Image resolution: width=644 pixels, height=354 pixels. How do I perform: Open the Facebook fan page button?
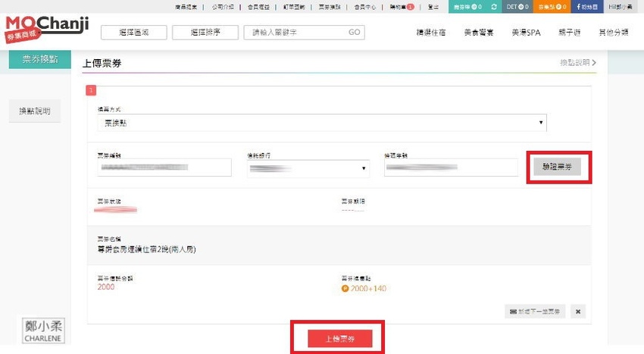(578, 6)
